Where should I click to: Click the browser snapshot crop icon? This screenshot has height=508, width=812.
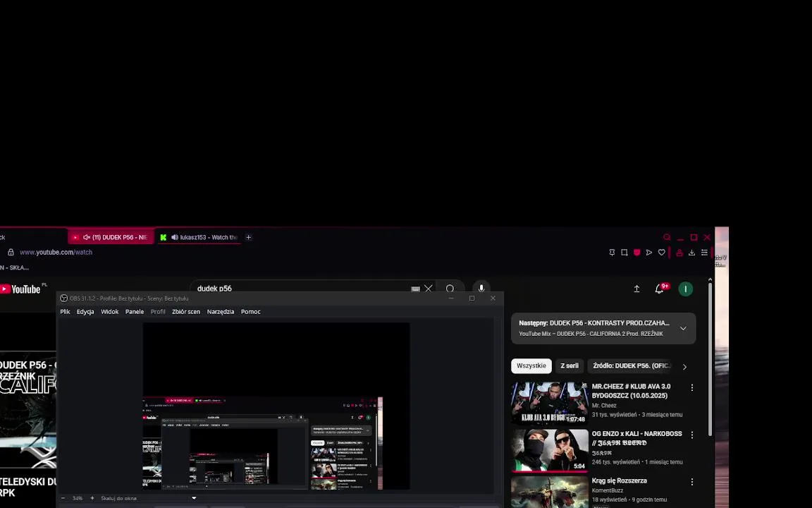(x=624, y=253)
